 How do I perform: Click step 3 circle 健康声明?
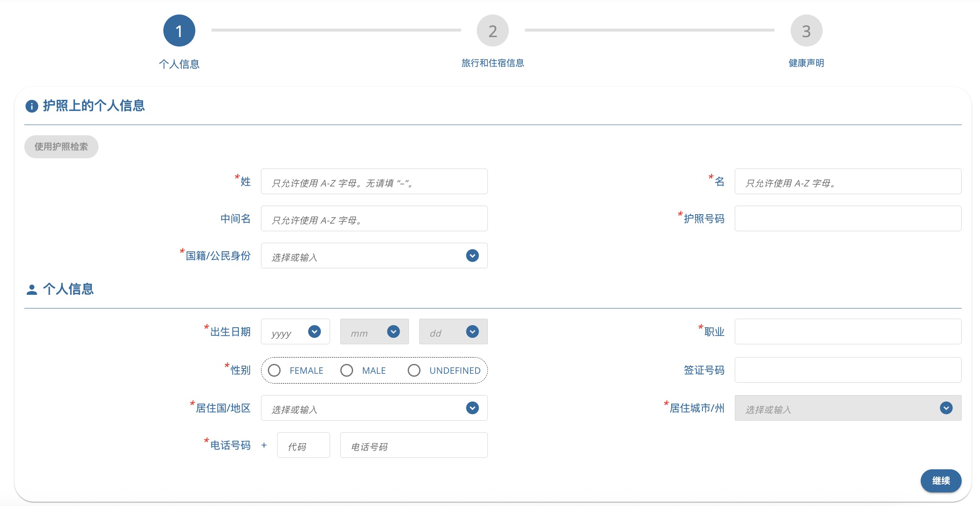coord(806,31)
